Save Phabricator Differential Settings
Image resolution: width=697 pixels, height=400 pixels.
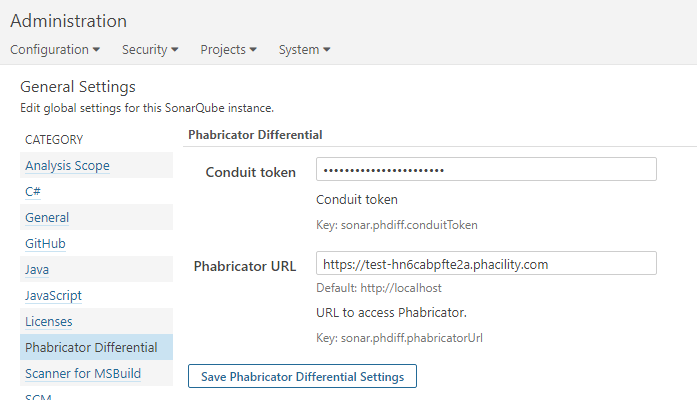302,376
